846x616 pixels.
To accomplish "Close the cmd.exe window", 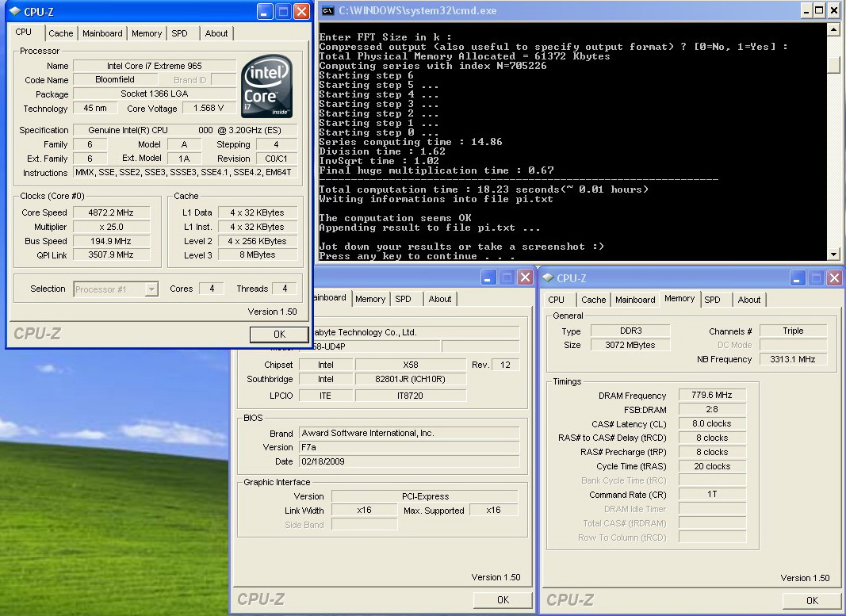I will pyautogui.click(x=833, y=10).
